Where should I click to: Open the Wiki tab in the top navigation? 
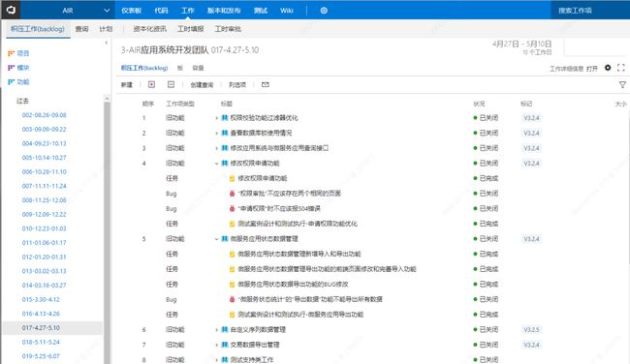pyautogui.click(x=287, y=11)
